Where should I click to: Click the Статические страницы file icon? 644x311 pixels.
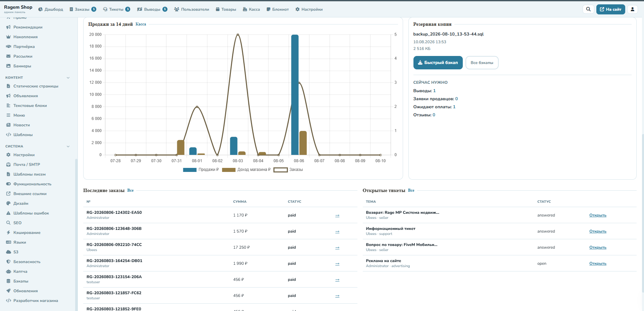click(8, 86)
